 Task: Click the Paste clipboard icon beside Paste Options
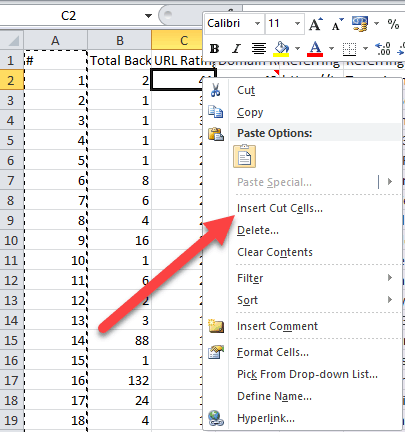(216, 134)
